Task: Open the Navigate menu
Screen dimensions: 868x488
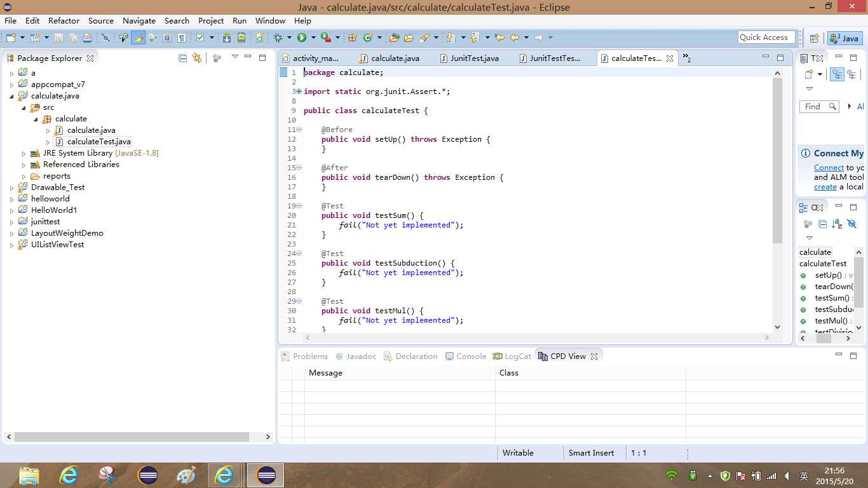Action: (139, 20)
